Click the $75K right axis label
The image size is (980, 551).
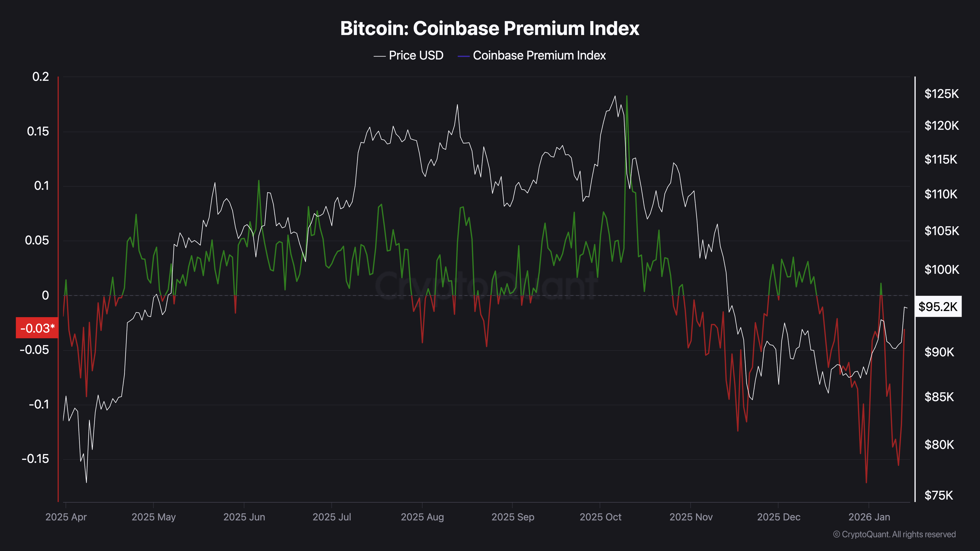[939, 495]
